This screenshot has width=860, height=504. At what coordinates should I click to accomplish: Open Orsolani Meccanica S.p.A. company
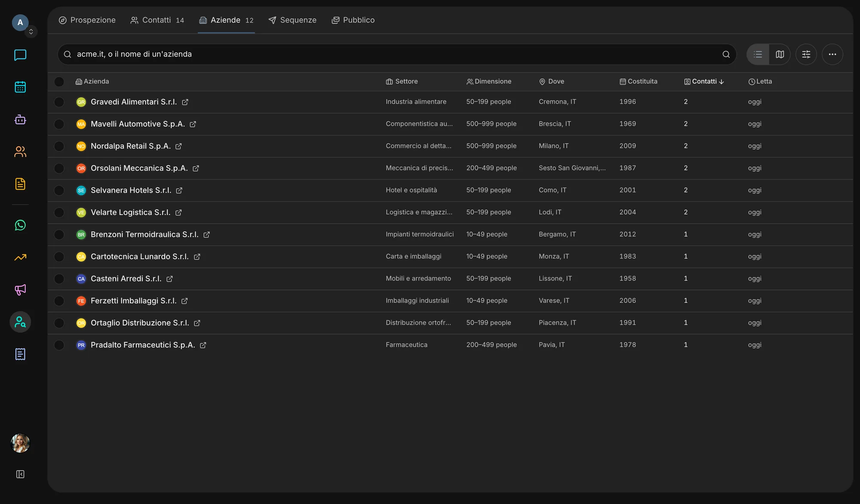(139, 168)
